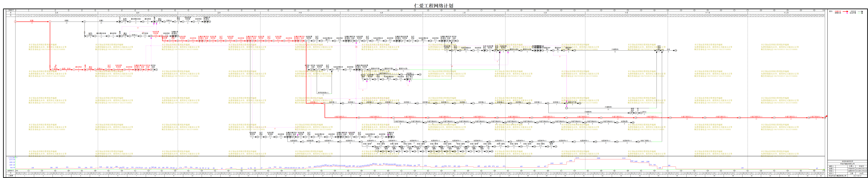Screen dimensions: 868x178
Task: Click node 8 circle before 垫层+砍桩2
Action: pyautogui.click(x=87, y=36)
